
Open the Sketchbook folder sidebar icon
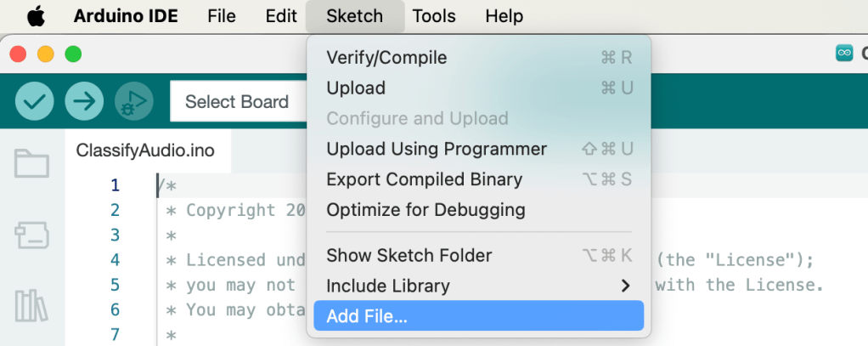tap(31, 162)
